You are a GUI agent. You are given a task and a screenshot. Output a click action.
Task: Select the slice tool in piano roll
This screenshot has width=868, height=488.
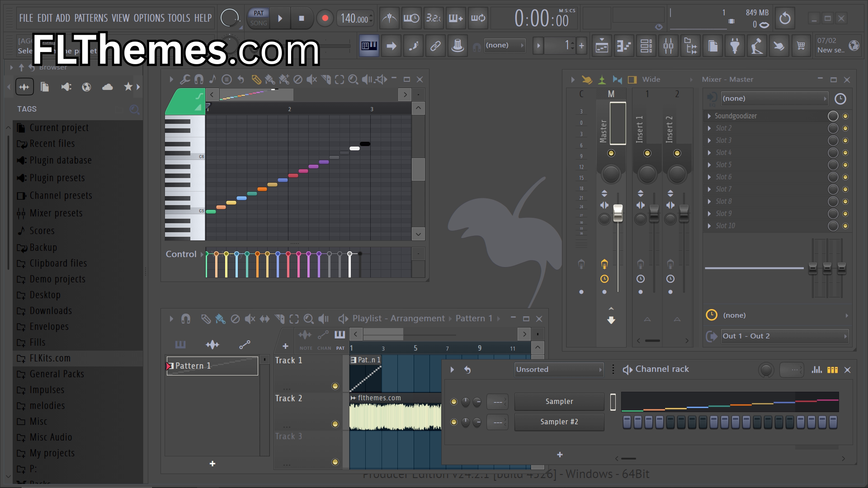(326, 80)
